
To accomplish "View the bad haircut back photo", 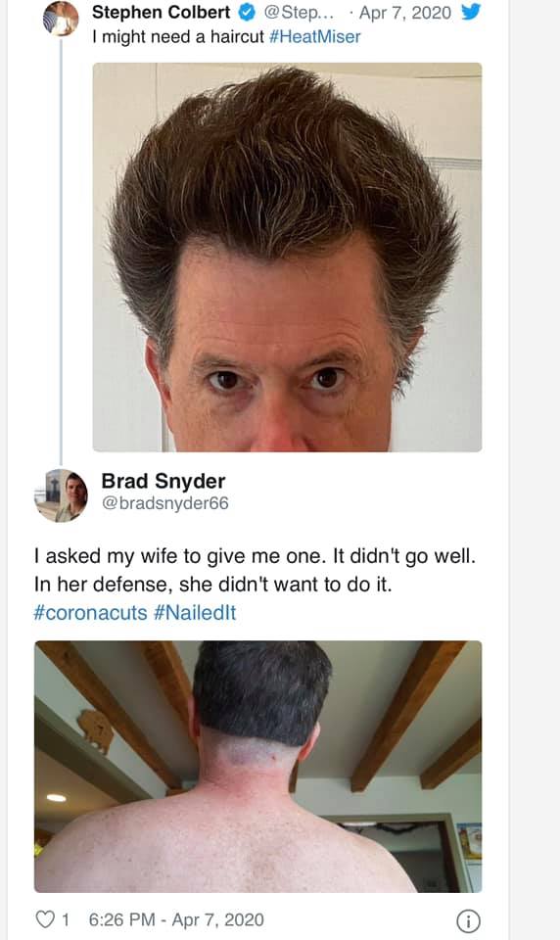I will pyautogui.click(x=257, y=767).
